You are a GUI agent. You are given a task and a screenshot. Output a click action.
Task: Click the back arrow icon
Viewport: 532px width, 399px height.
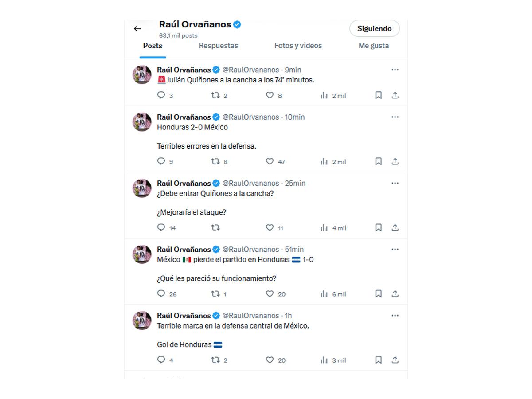tap(137, 29)
